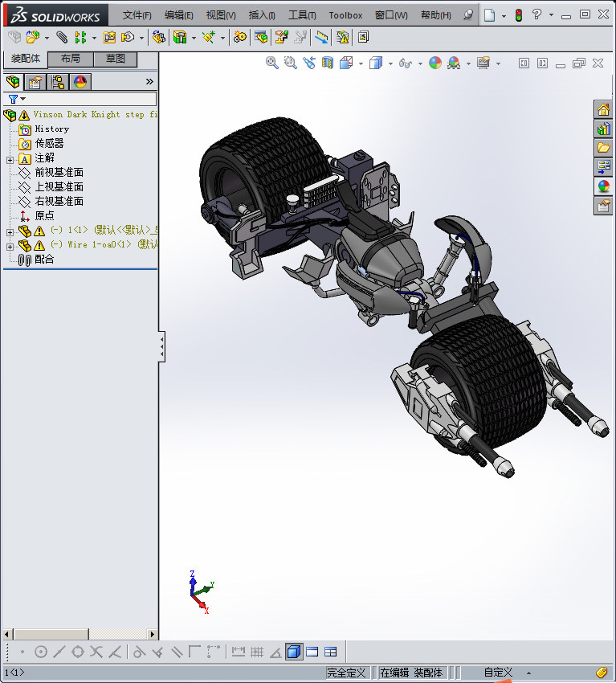The image size is (616, 683).
Task: Select 原点 origin in the design tree
Action: pyautogui.click(x=44, y=215)
